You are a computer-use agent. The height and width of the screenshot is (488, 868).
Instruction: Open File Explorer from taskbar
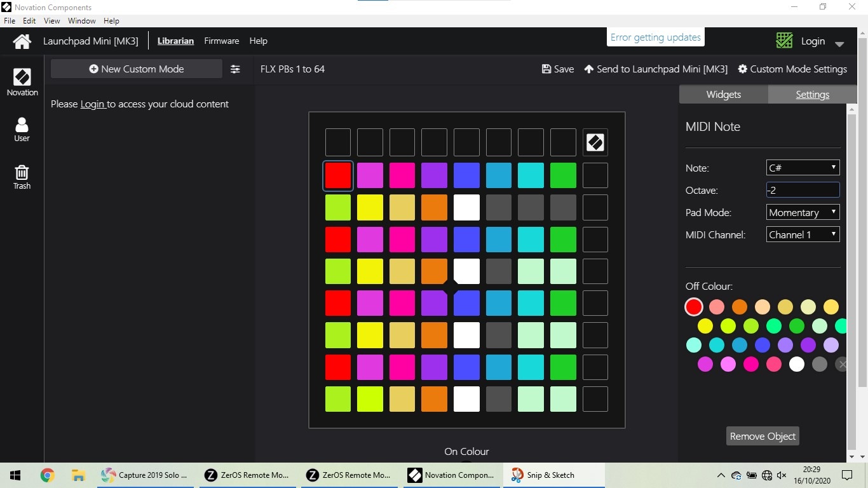click(78, 475)
